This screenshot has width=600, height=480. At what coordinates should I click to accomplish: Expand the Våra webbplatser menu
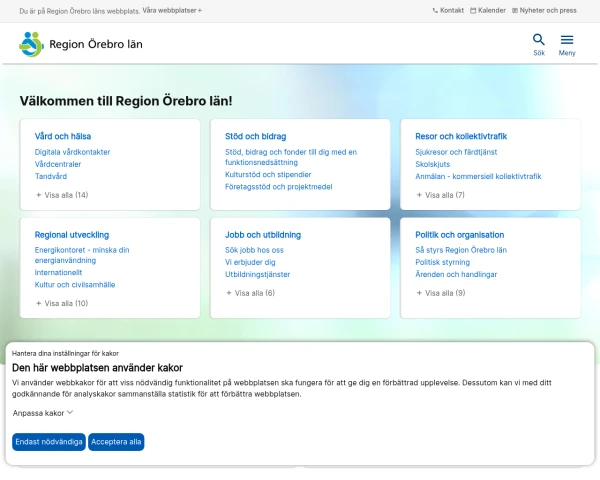172,10
